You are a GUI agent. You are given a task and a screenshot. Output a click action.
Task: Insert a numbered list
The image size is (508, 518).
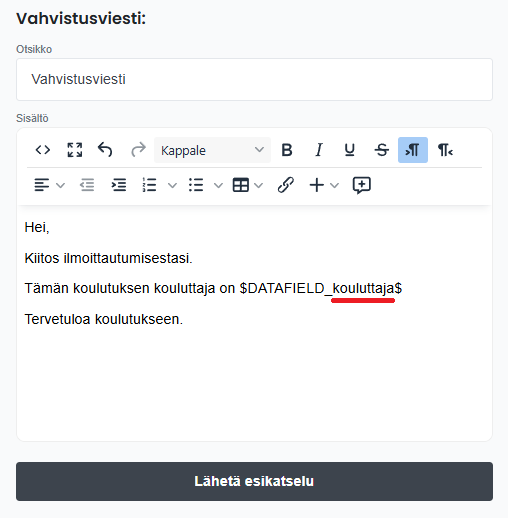[x=149, y=185]
